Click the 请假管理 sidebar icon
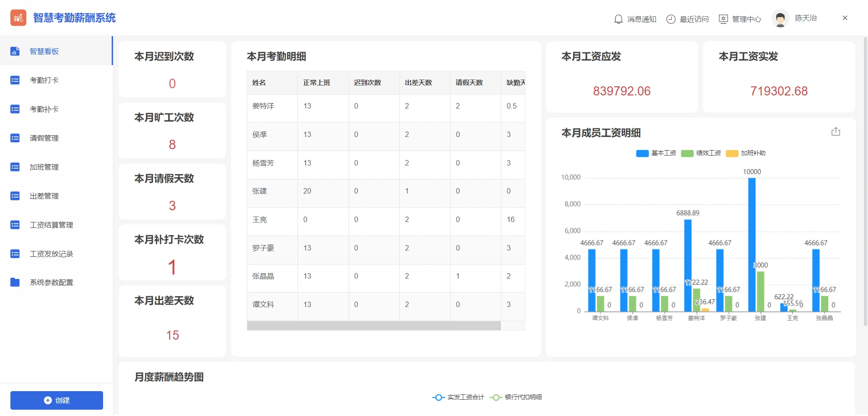This screenshot has width=868, height=416. click(x=15, y=138)
